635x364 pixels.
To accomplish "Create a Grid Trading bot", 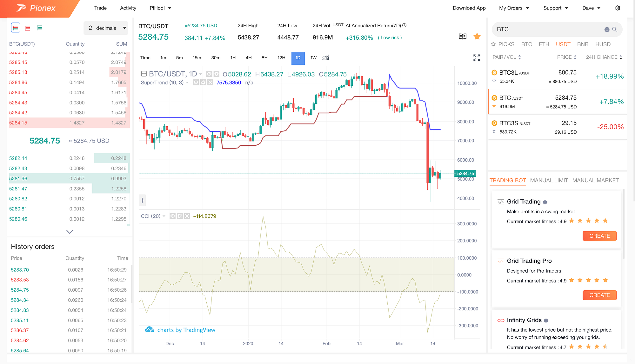I will click(599, 236).
